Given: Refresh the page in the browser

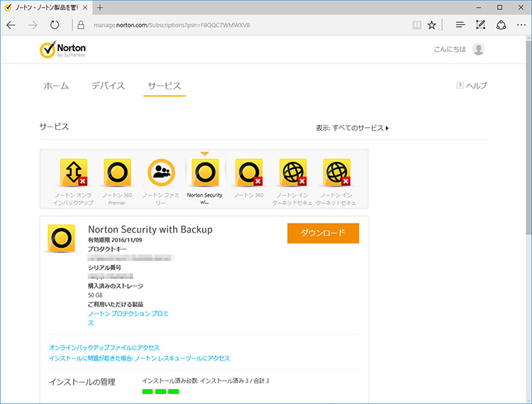Looking at the screenshot, I should (55, 25).
